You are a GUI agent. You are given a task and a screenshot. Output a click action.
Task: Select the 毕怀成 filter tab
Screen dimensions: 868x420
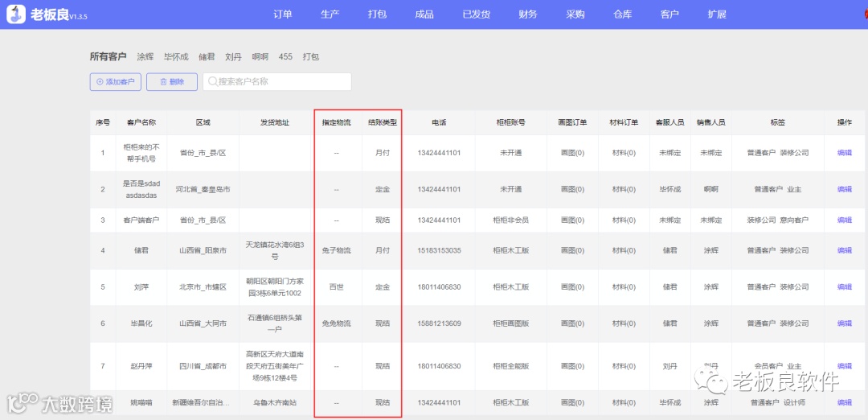point(176,56)
